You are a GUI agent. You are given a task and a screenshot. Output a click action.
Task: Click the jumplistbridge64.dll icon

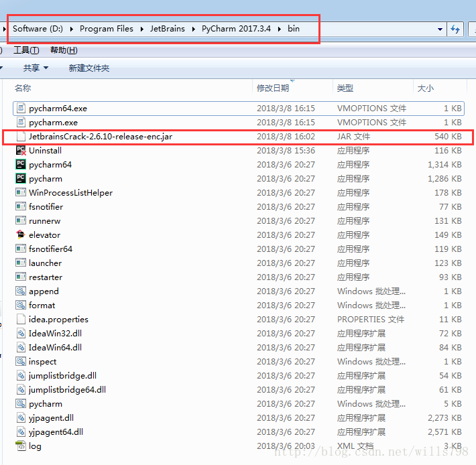[x=21, y=389]
